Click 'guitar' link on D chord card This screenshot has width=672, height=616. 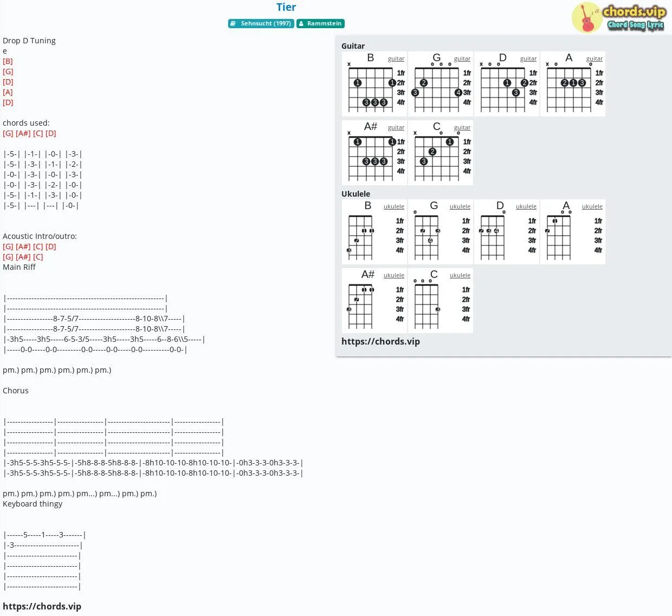(528, 59)
